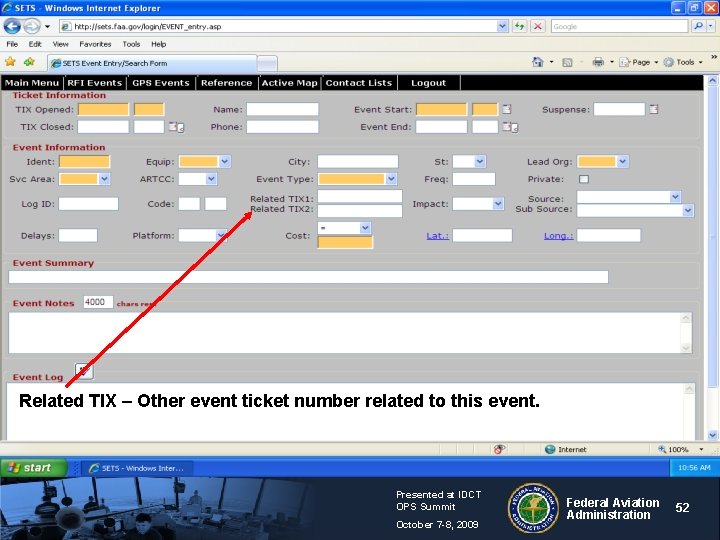Click the browser Forward arrow button
The width and height of the screenshot is (720, 540).
[x=31, y=26]
